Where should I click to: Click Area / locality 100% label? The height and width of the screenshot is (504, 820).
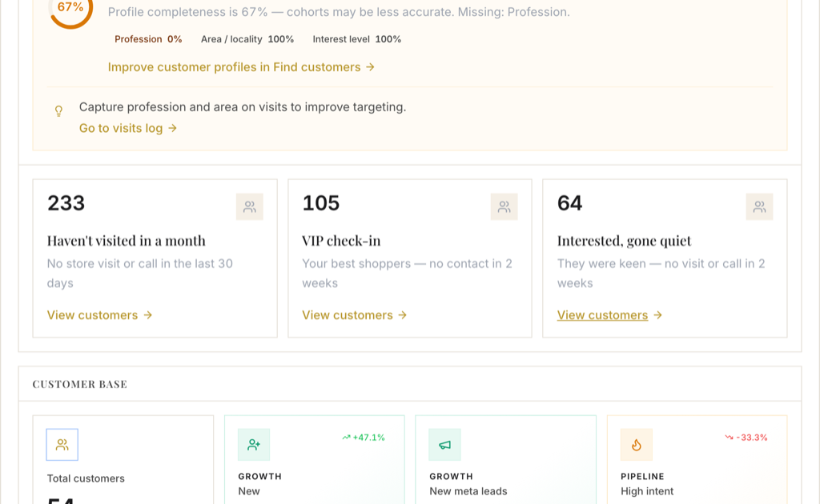pos(247,39)
